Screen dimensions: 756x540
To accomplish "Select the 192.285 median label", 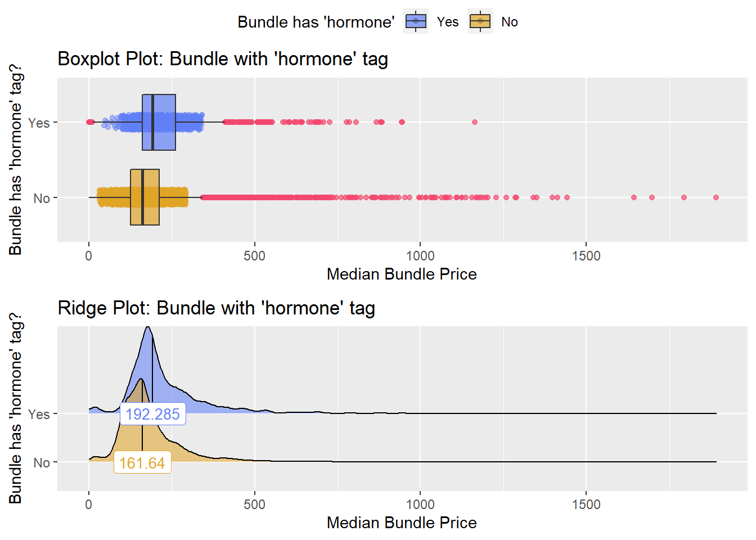I will pyautogui.click(x=152, y=414).
